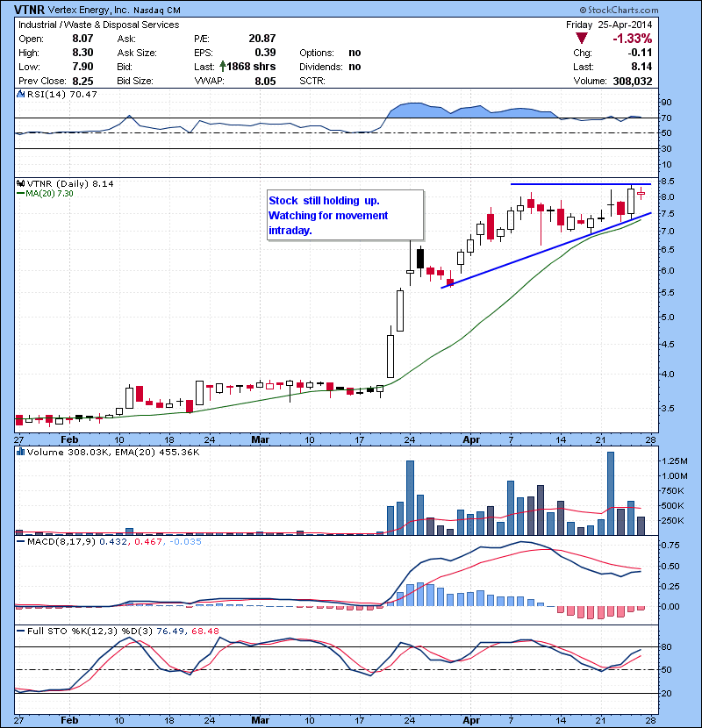Viewport: 702px width, 728px height.
Task: Click the -1.33% percent change value
Action: click(633, 38)
